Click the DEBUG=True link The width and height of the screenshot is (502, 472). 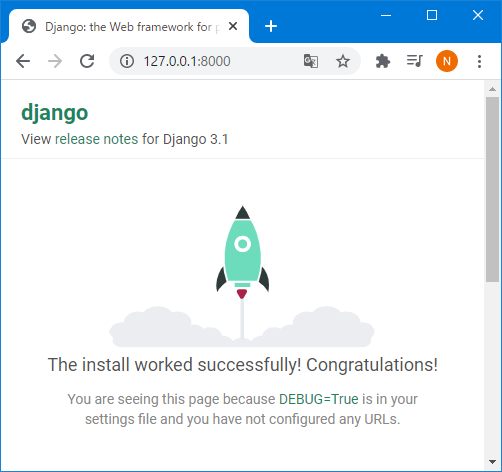point(319,399)
